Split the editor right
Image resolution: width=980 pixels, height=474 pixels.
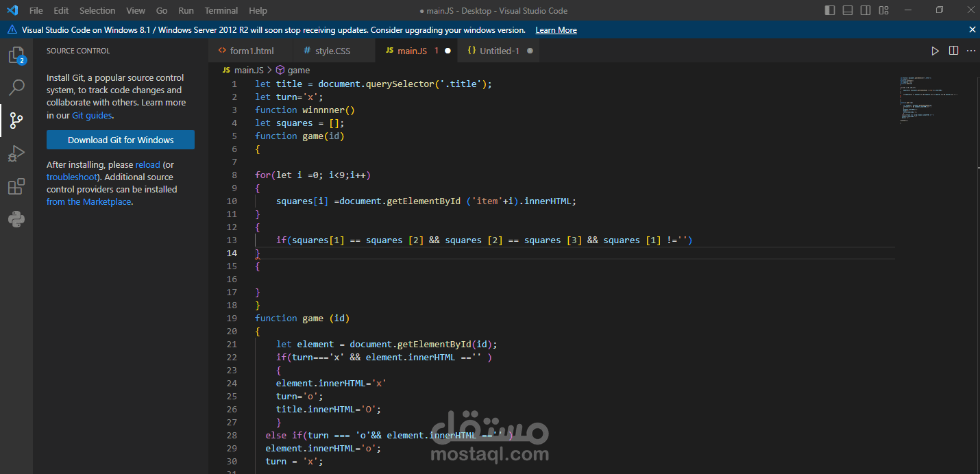[x=953, y=51]
